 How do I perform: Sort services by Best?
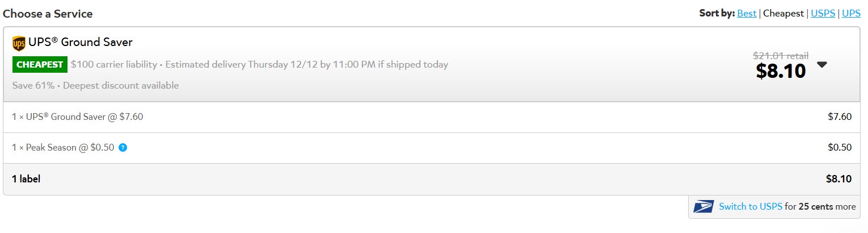click(747, 13)
